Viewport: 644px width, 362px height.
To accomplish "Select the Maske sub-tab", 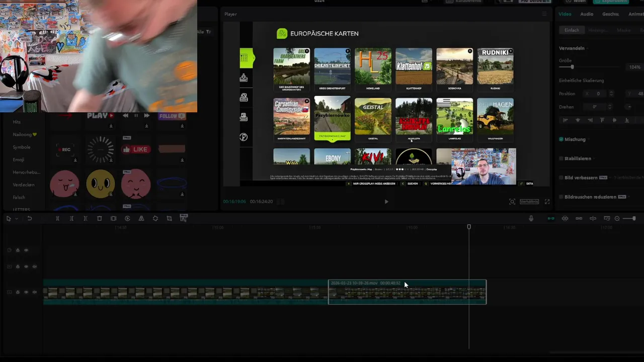I will 624,30.
